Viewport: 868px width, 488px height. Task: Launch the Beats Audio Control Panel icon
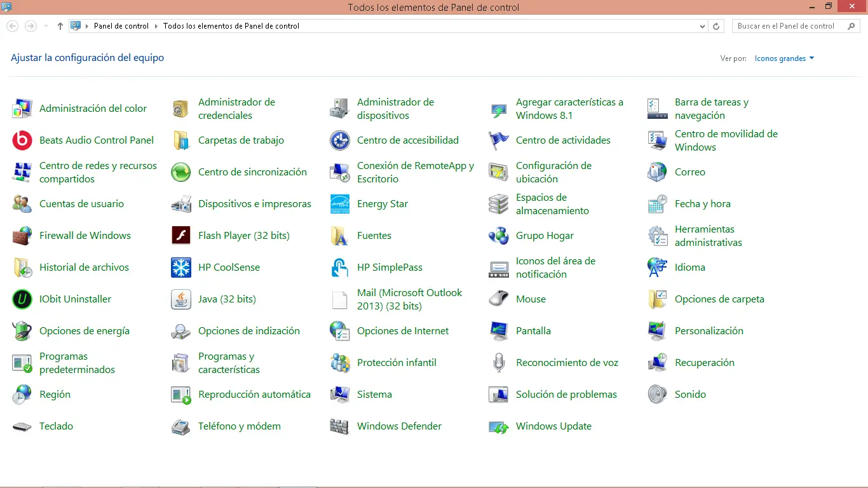pyautogui.click(x=22, y=140)
